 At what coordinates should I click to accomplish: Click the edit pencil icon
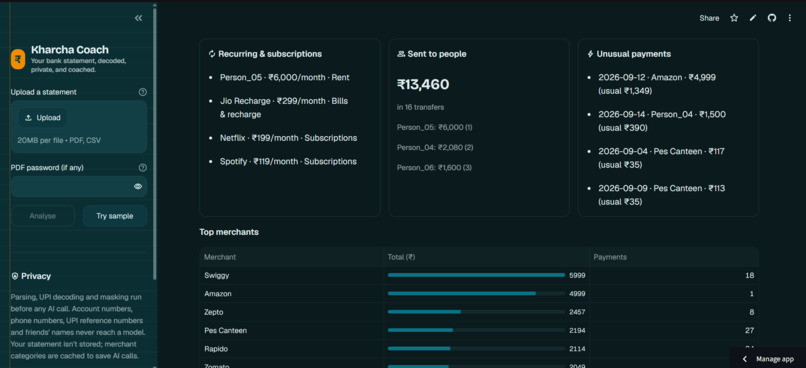[753, 18]
